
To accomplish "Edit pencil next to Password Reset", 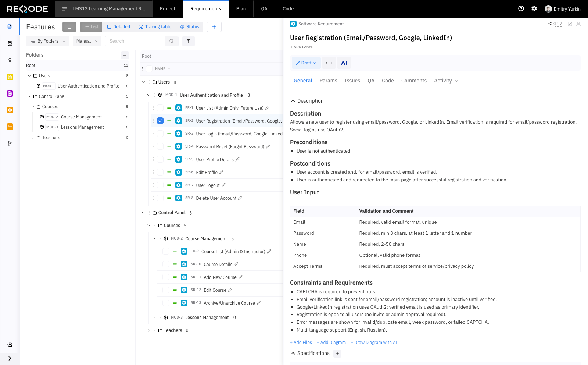I will (268, 146).
